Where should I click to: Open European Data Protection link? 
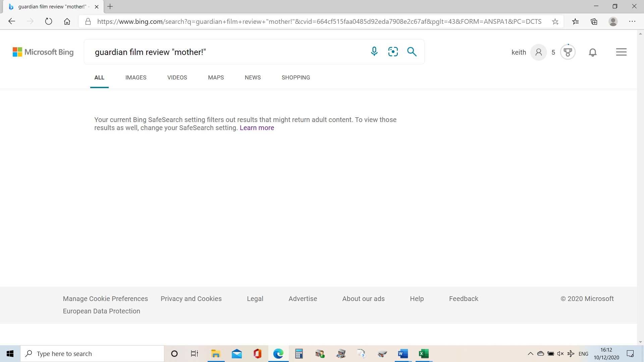coord(102,311)
